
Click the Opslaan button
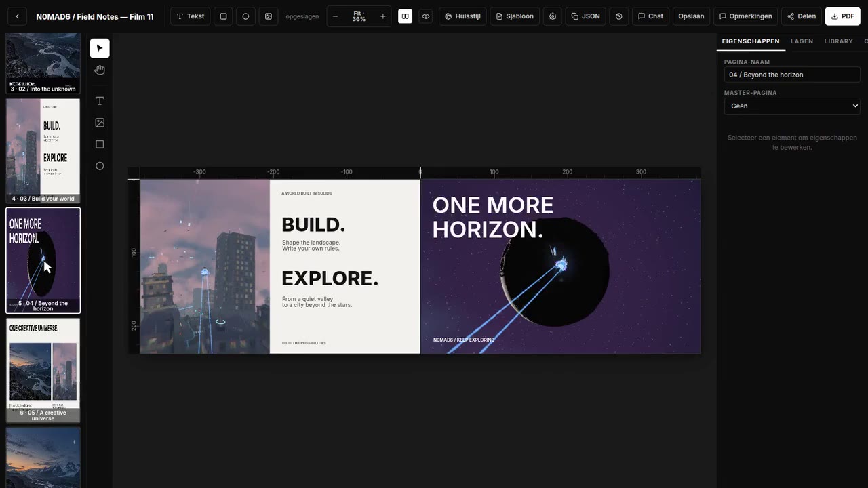pos(691,16)
